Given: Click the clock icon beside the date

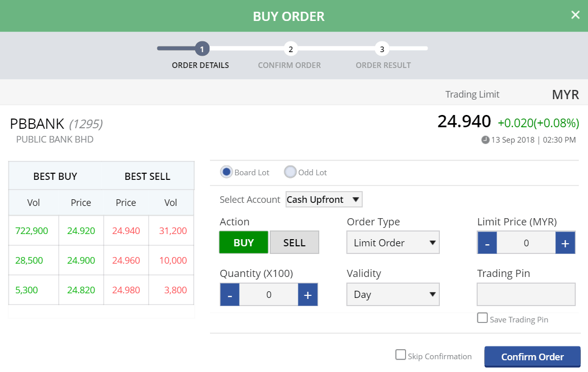Looking at the screenshot, I should point(485,140).
